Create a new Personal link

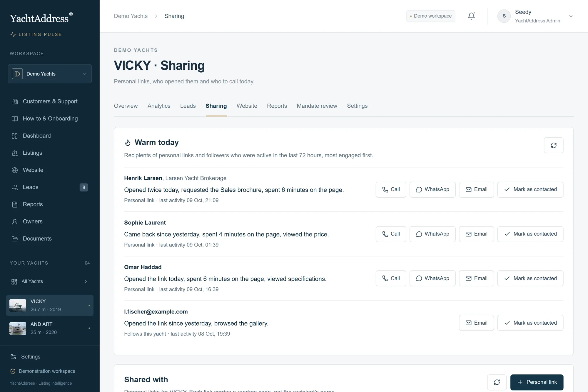(x=537, y=382)
